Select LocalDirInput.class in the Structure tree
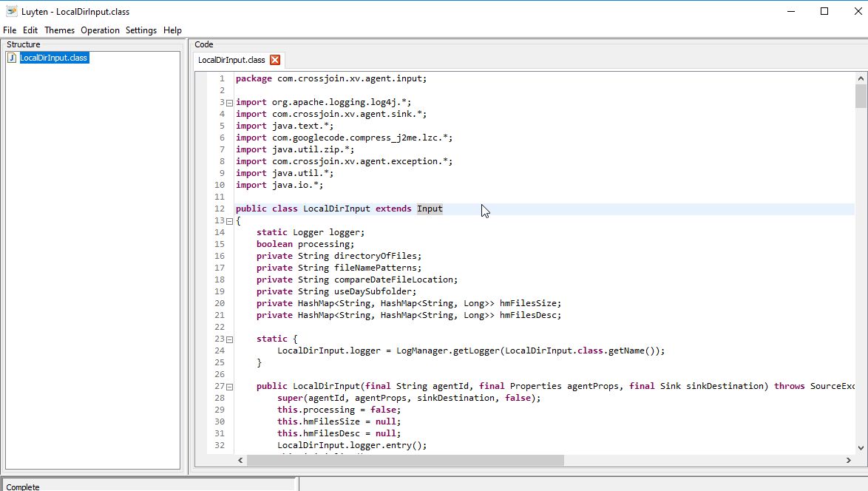 [x=54, y=58]
